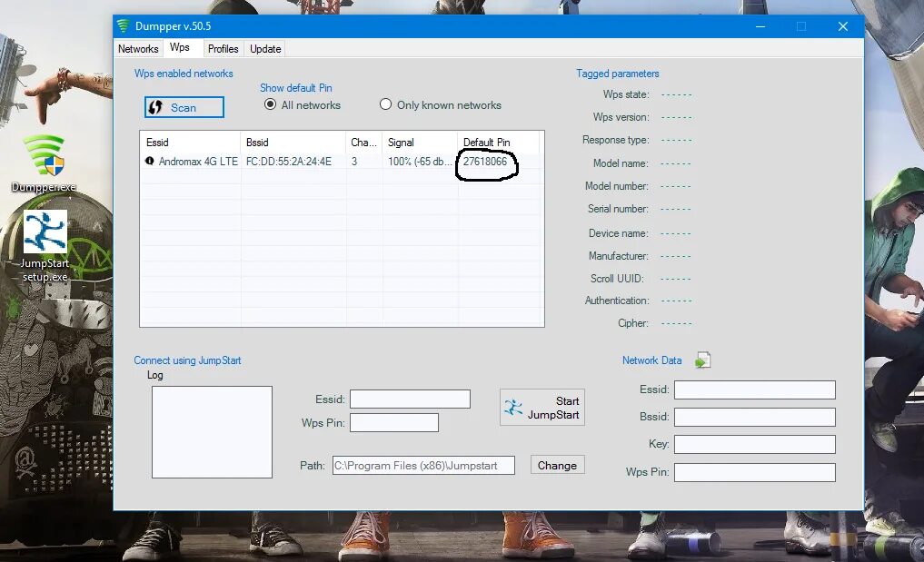Open Dumpper.exe desktop icon
The image size is (924, 562).
[x=45, y=163]
